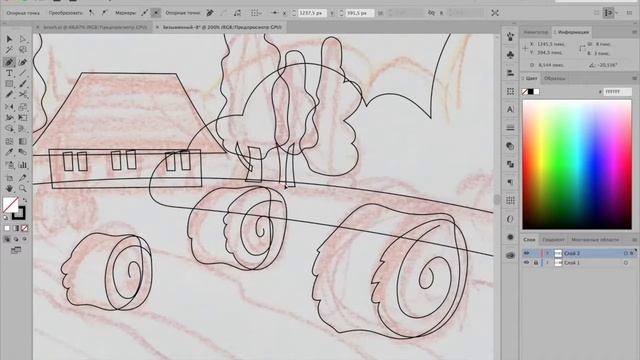The height and width of the screenshot is (360, 640).
Task: Select the Pen tool
Action: tap(9, 62)
